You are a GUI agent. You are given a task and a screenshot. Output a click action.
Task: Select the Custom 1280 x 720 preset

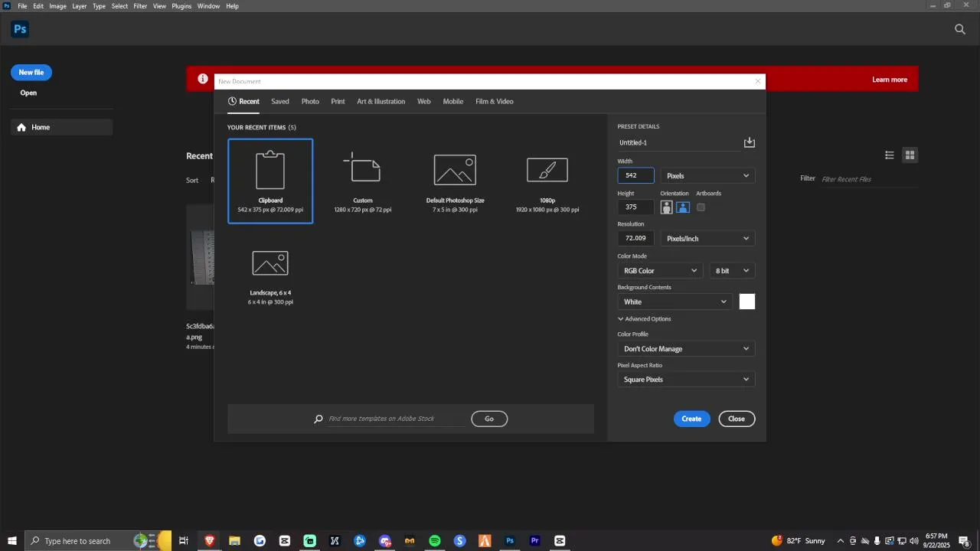[363, 181]
